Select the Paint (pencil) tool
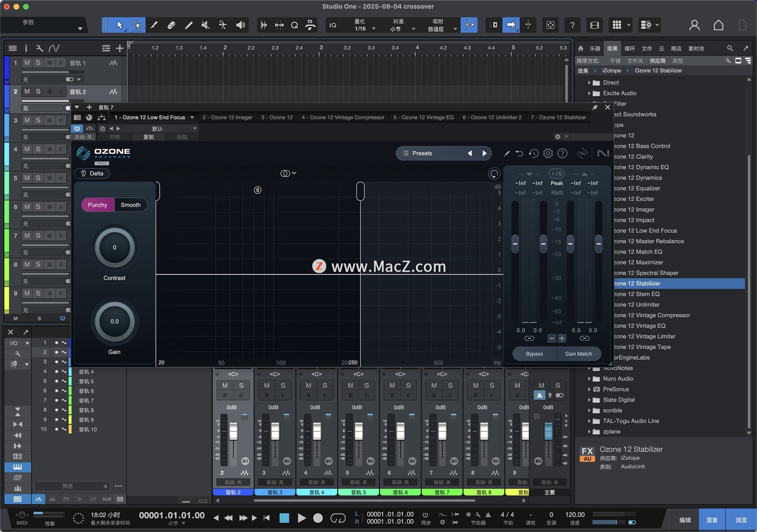Viewport: 757px width, 532px height. (x=189, y=25)
